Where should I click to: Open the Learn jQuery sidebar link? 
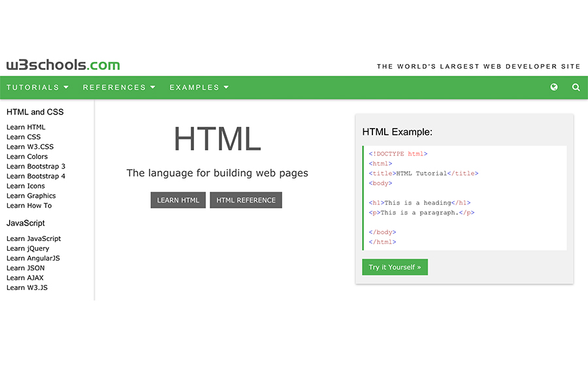click(x=27, y=248)
